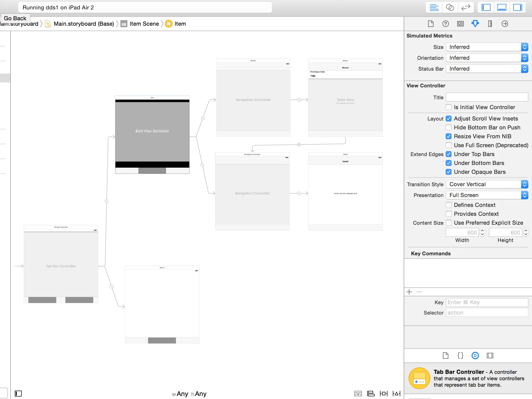Enable Is Initial View Controller
The height and width of the screenshot is (399, 532).
tap(449, 107)
